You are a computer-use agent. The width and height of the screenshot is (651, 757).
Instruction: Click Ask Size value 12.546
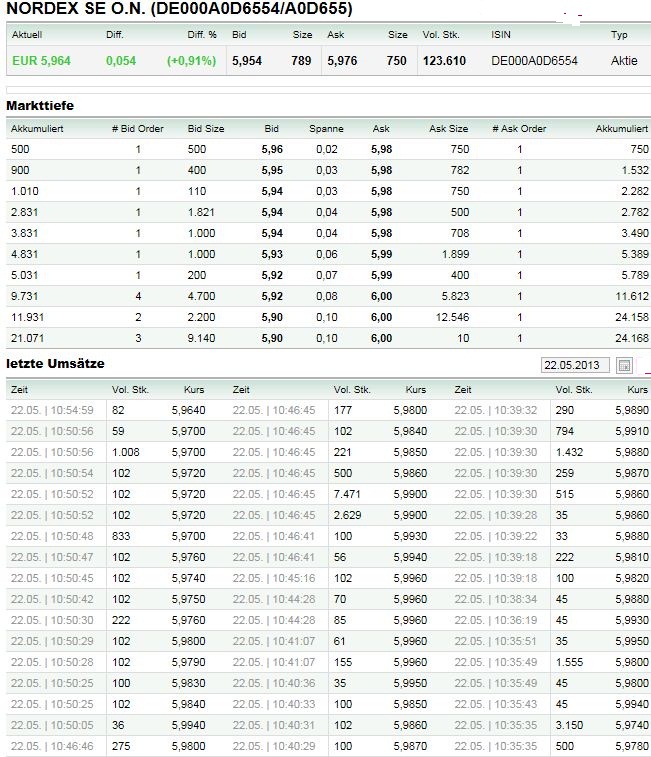[453, 317]
